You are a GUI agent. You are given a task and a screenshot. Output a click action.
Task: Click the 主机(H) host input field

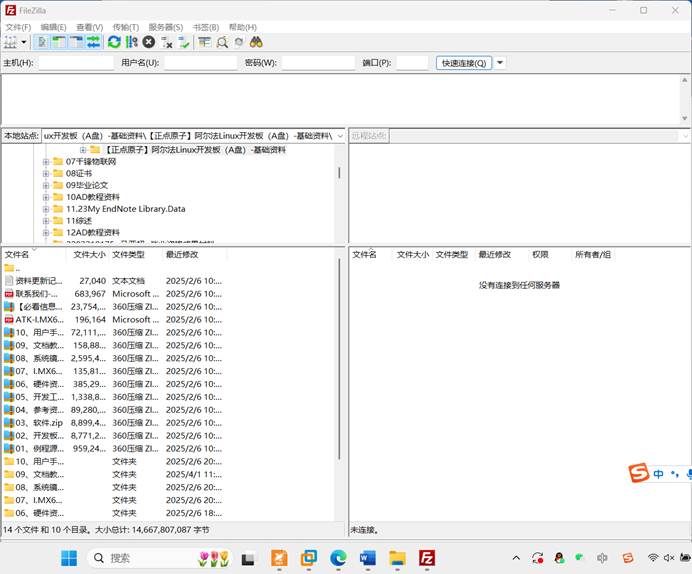pyautogui.click(x=76, y=63)
